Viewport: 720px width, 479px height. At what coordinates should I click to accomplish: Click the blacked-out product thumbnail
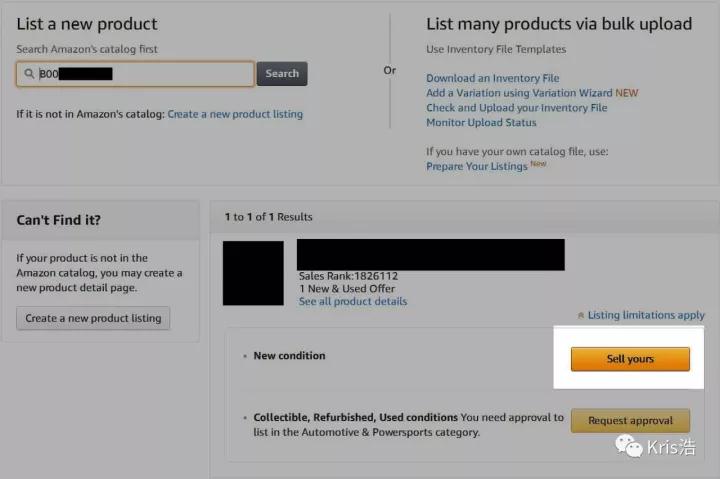[x=253, y=273]
